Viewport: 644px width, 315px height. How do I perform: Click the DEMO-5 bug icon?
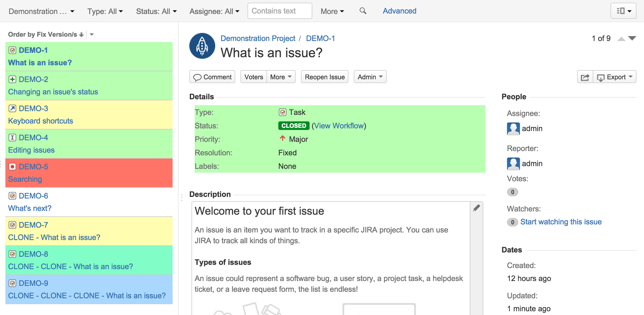12,167
